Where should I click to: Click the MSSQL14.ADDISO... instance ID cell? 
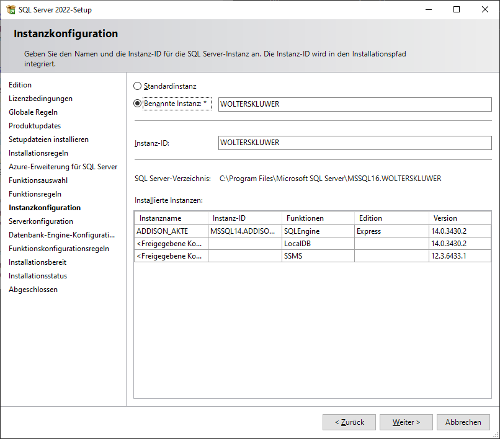point(245,231)
